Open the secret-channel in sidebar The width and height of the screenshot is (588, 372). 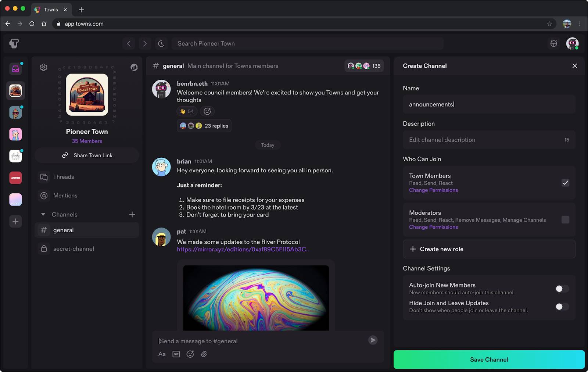click(87, 249)
